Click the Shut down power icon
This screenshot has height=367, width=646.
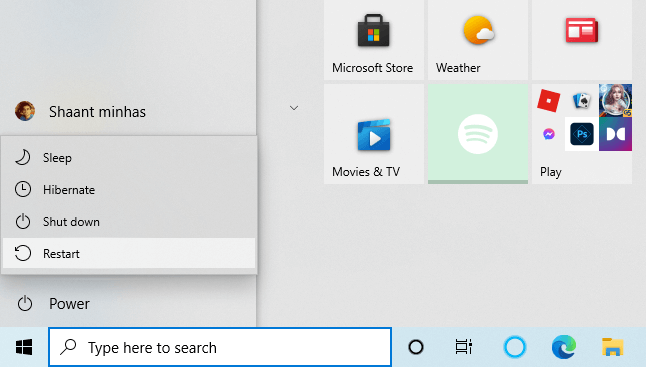point(23,222)
